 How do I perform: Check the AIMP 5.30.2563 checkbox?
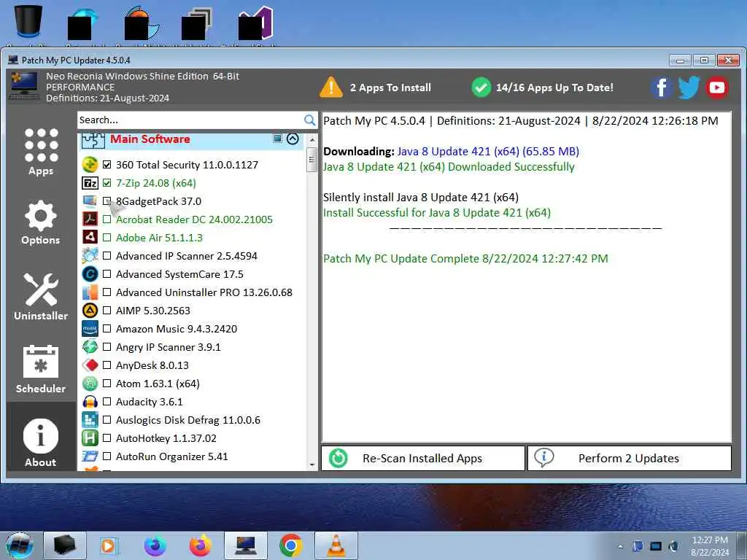click(107, 311)
